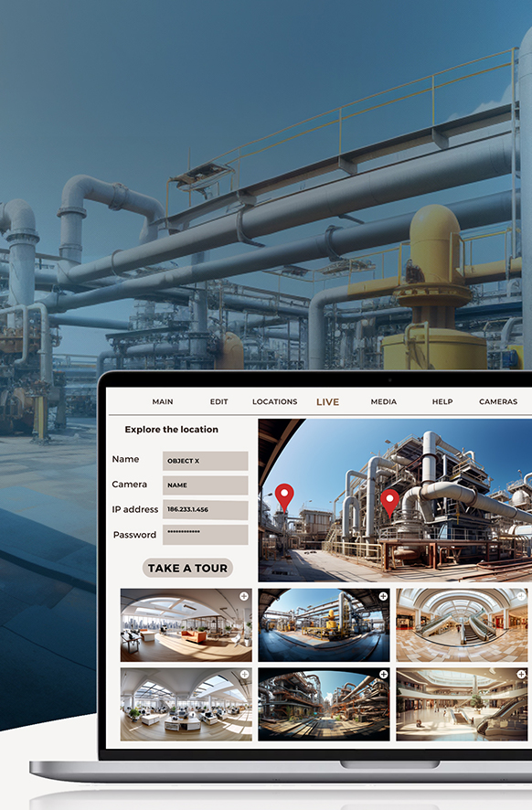Click plus icon on open-plan office thumbnail
This screenshot has height=810, width=532.
(244, 674)
